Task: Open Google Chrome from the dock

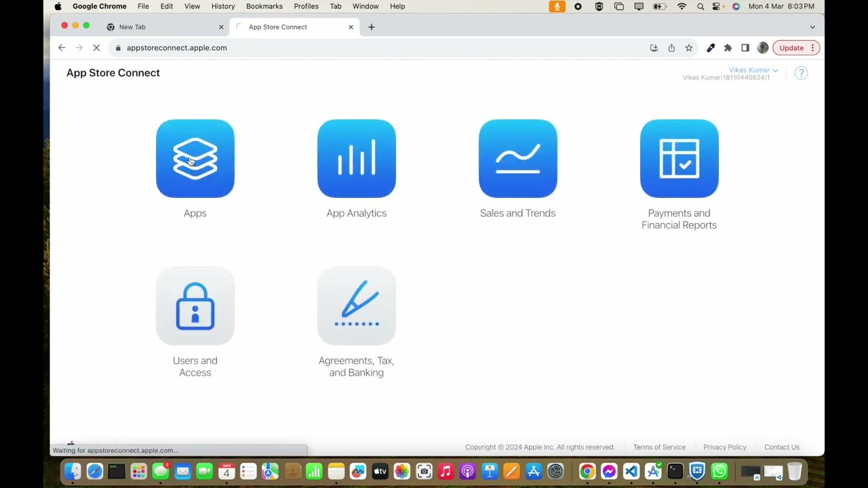Action: 587,471
